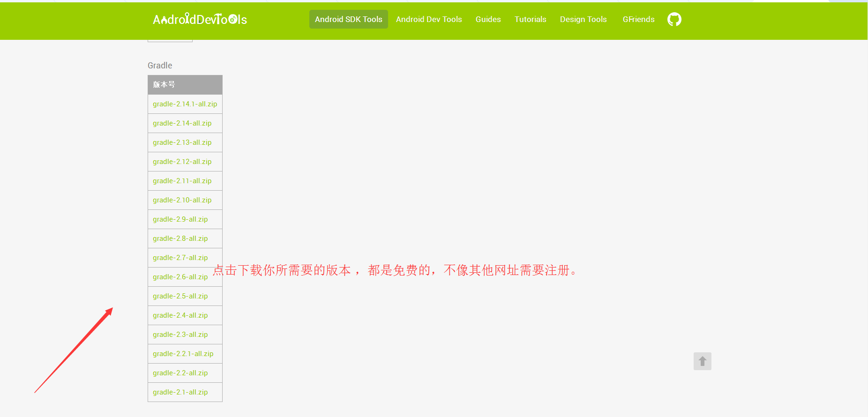Click the Gradle section heading
The image size is (868, 417).
[x=160, y=66]
